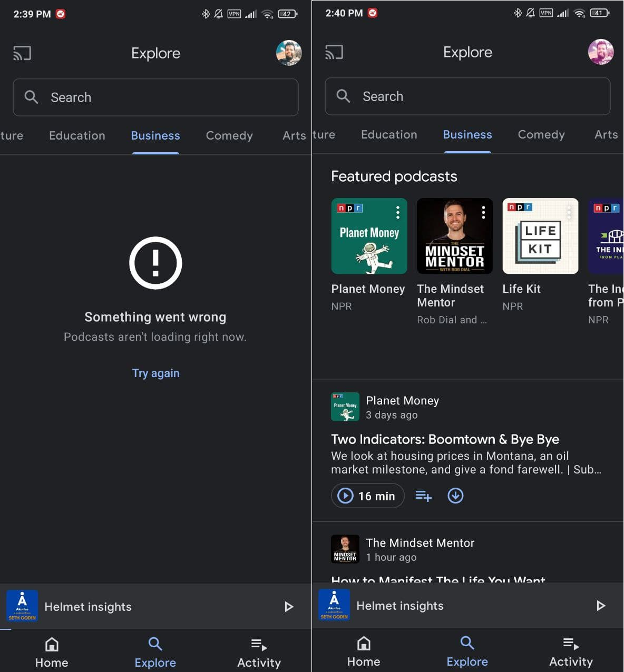The width and height of the screenshot is (624, 672).
Task: Tap the error exclamation icon
Action: click(x=155, y=263)
